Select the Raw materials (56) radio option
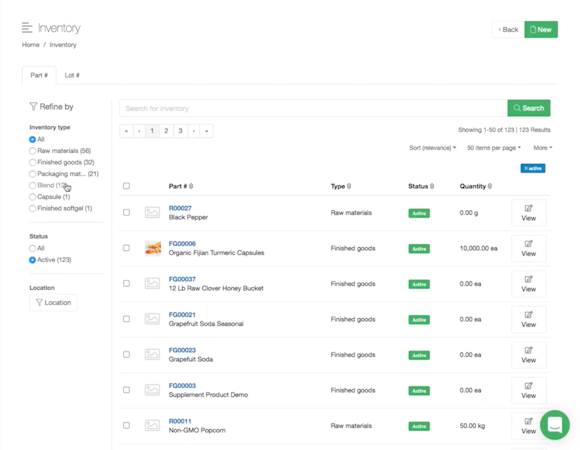 pyautogui.click(x=33, y=151)
